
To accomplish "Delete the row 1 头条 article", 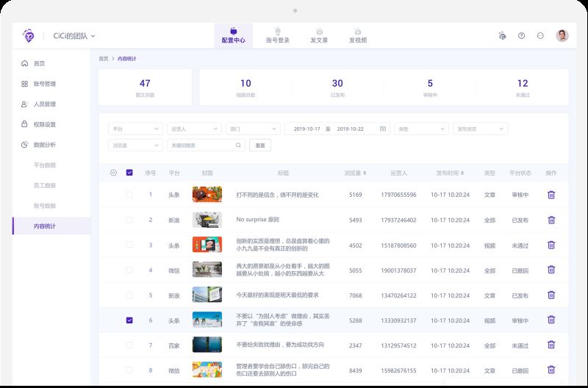I will click(551, 195).
